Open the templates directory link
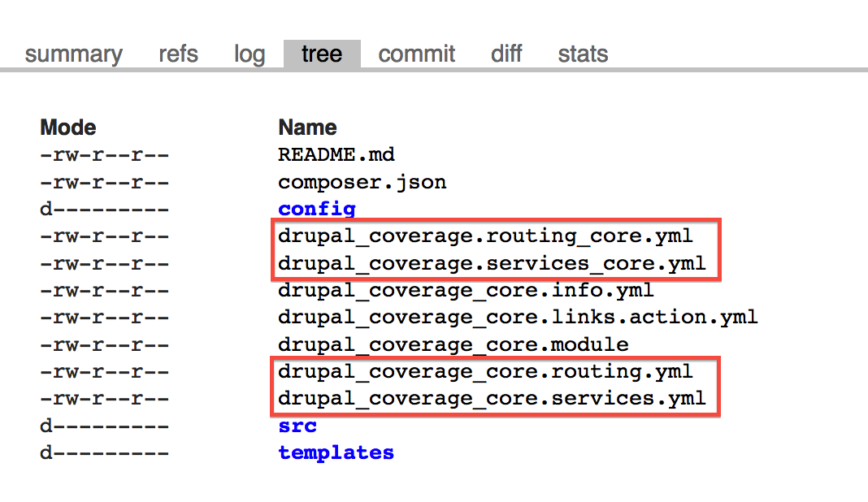Image resolution: width=868 pixels, height=502 pixels. (336, 452)
